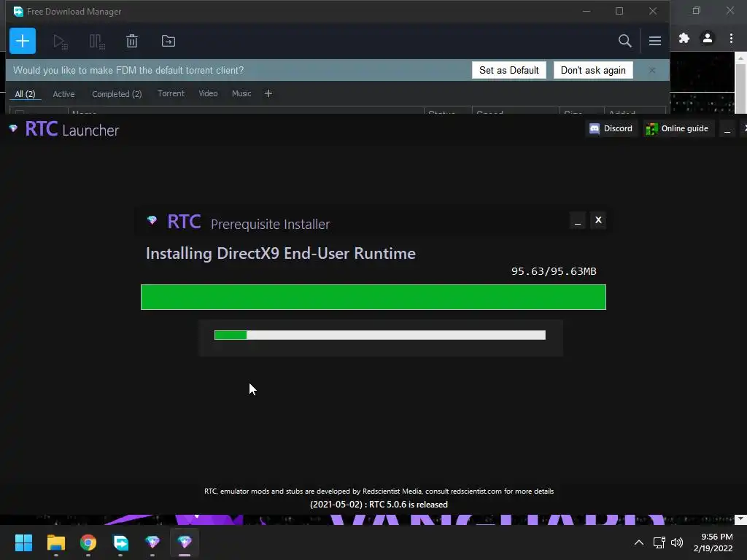The image size is (747, 560).
Task: Close the RTC Prerequisite Installer dialog
Action: [x=598, y=220]
